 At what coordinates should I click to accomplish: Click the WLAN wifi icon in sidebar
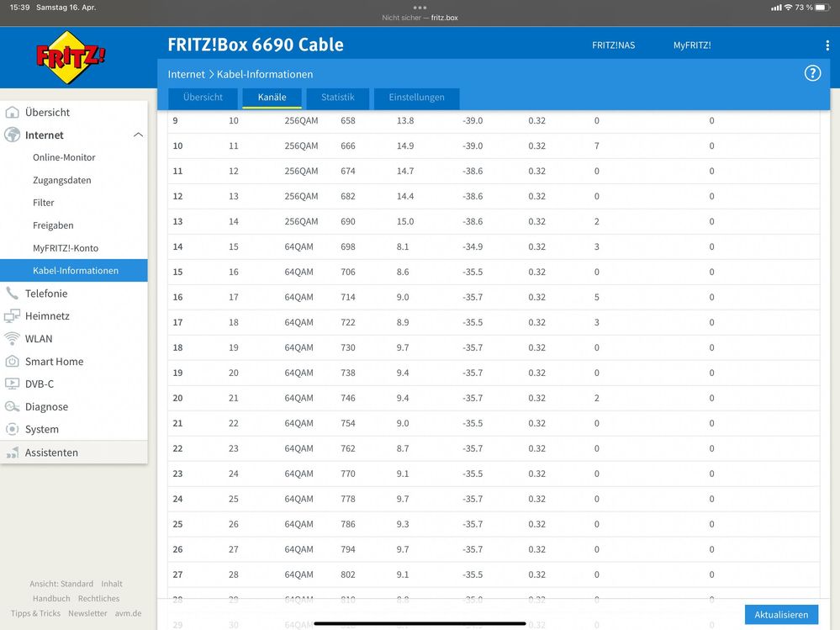pyautogui.click(x=12, y=339)
